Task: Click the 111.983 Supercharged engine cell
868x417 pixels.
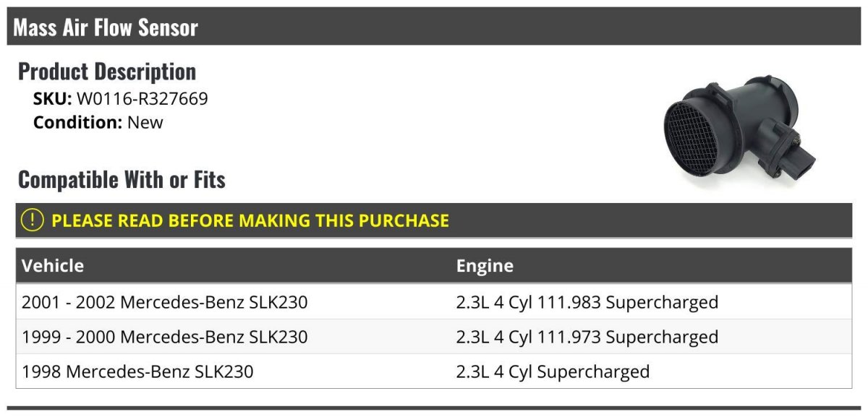Action: point(587,302)
